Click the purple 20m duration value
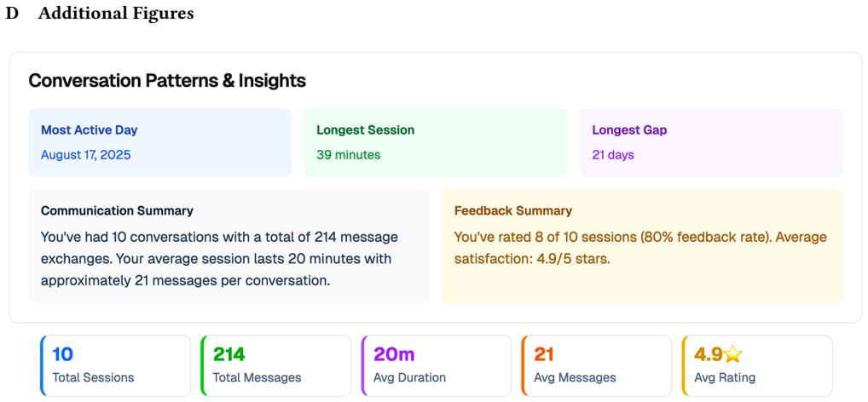This screenshot has height=402, width=868. point(394,354)
